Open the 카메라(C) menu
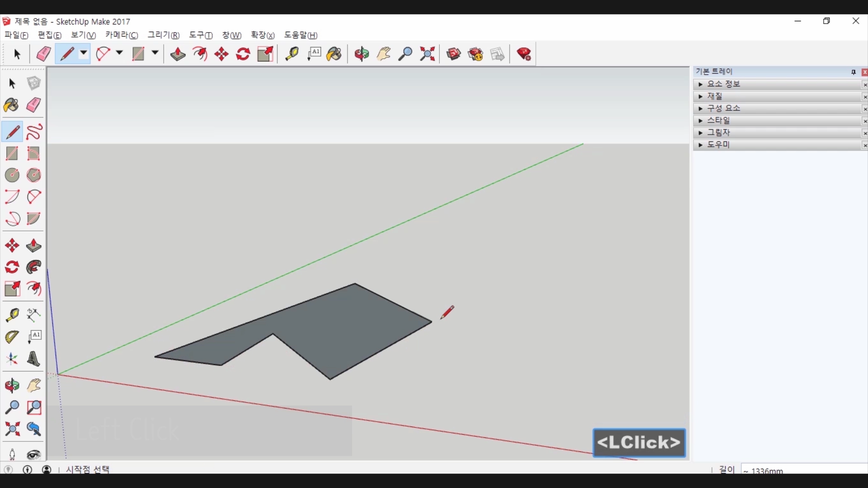The width and height of the screenshot is (868, 488). pyautogui.click(x=121, y=35)
